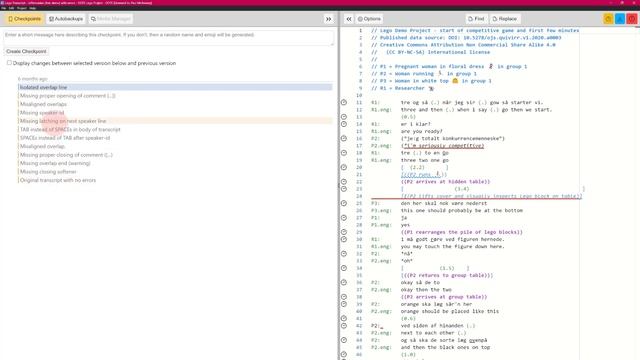The width and height of the screenshot is (640, 360).
Task: Click the timestamp icon beside line 34
Action: click(344, 268)
